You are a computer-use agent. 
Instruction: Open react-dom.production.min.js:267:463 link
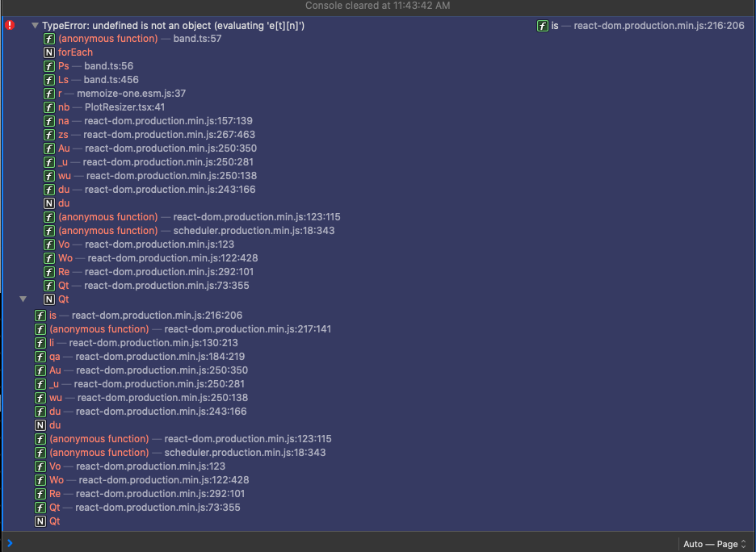point(170,135)
